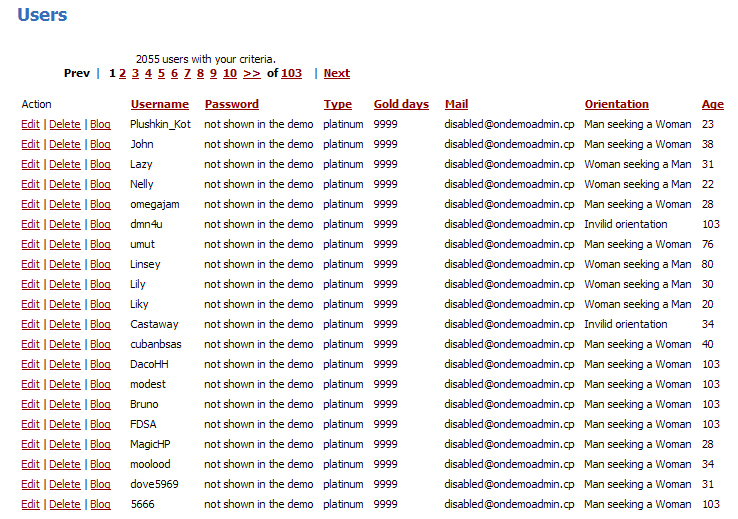
Task: Open Blog for Plushkin_Kot
Action: click(100, 124)
